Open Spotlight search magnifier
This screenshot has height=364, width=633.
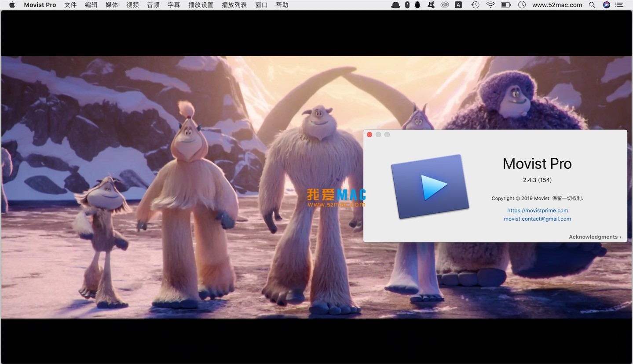pos(592,5)
